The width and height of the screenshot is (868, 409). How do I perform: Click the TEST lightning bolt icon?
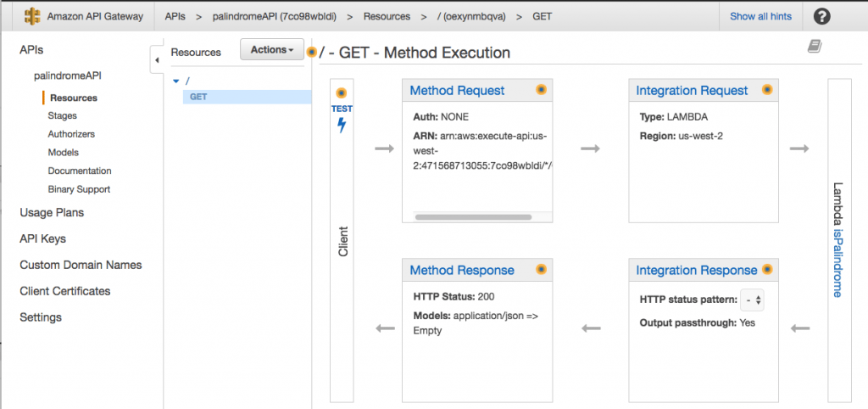point(342,126)
